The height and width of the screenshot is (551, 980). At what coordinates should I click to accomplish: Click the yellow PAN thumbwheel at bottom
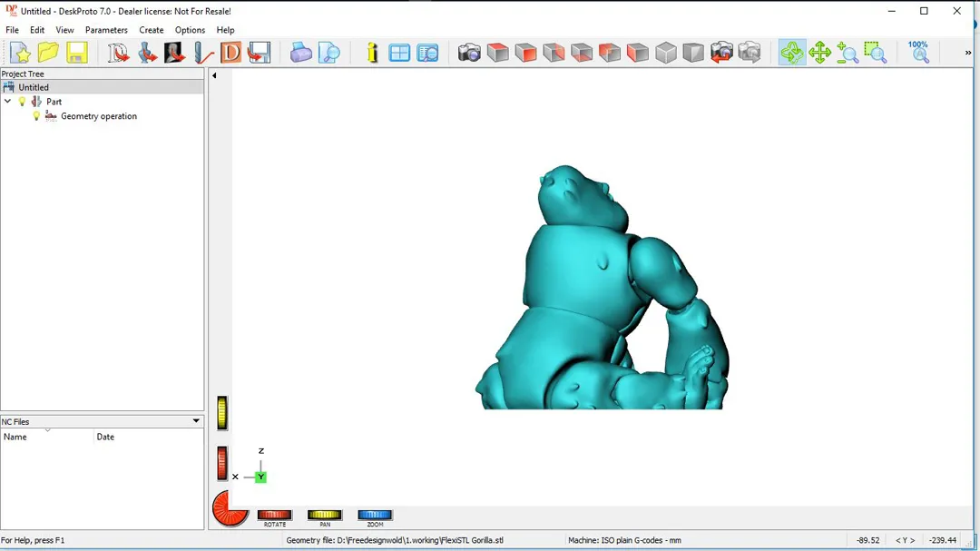(324, 515)
